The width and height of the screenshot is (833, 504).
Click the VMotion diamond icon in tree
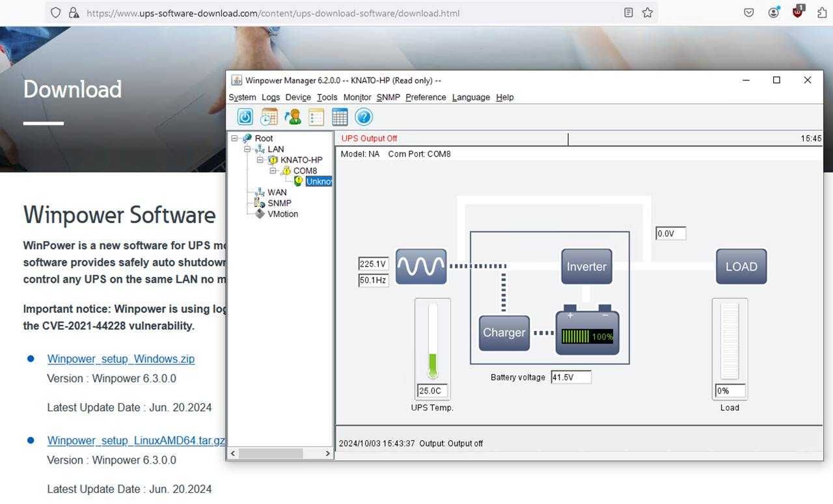tap(260, 213)
